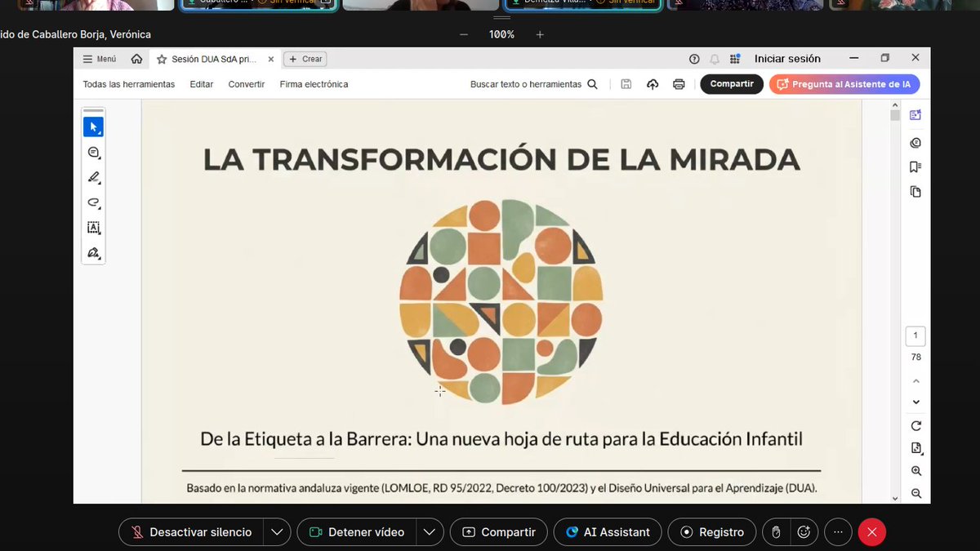Pick the freehand Draw tool

coord(93,202)
